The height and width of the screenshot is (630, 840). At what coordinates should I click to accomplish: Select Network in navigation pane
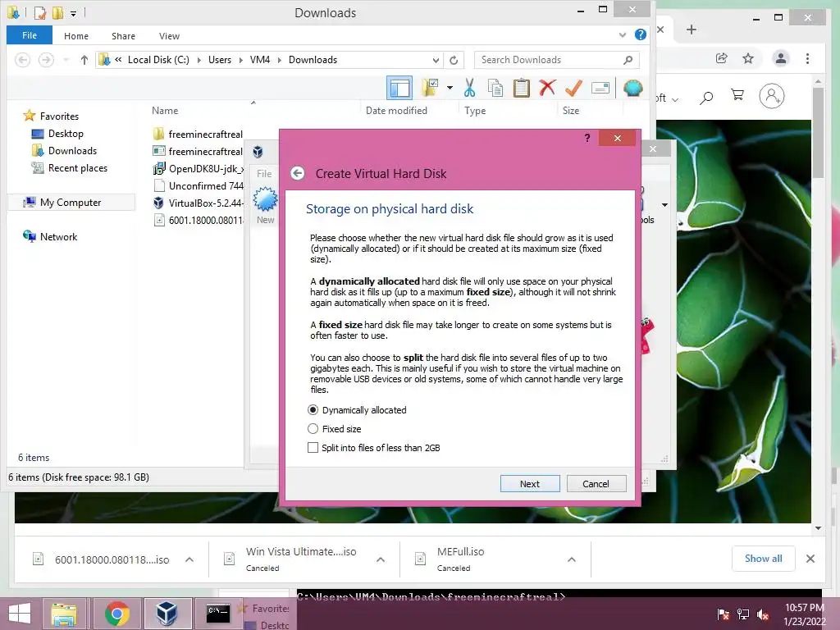[x=58, y=237]
